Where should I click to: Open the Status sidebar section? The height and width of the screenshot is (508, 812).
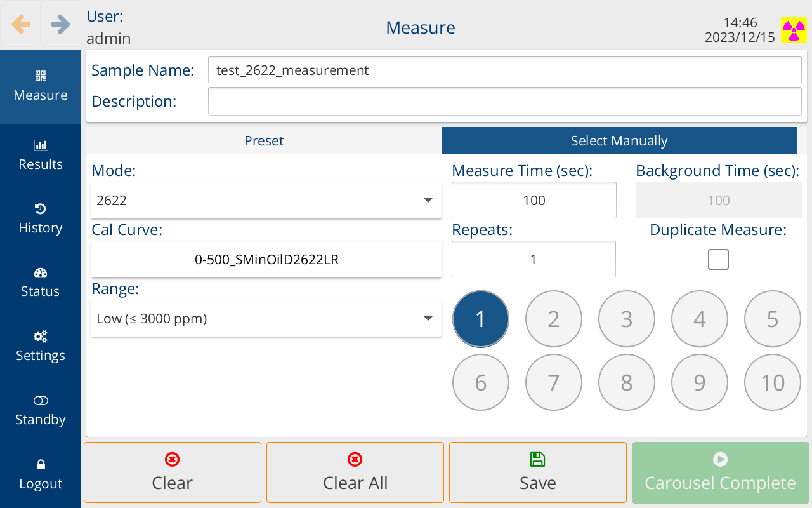coord(41,283)
